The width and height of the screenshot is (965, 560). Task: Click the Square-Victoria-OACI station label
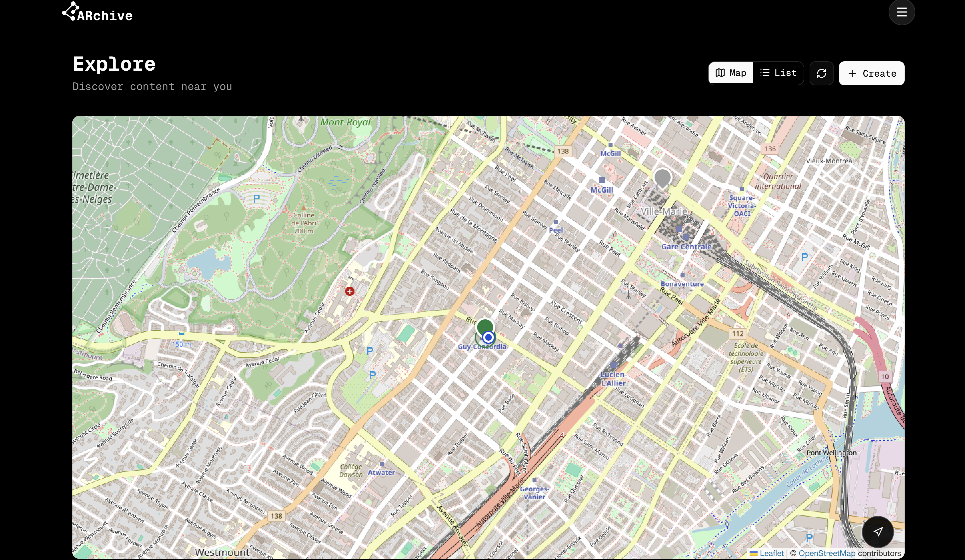742,206
